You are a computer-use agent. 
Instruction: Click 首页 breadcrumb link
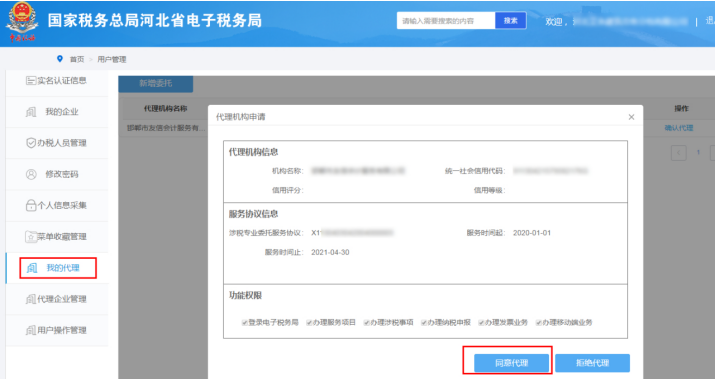pyautogui.click(x=77, y=59)
